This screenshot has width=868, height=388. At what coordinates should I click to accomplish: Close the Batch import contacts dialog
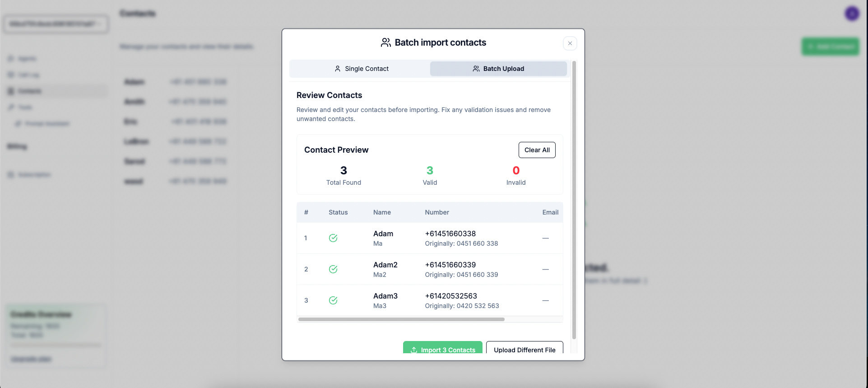coord(570,43)
